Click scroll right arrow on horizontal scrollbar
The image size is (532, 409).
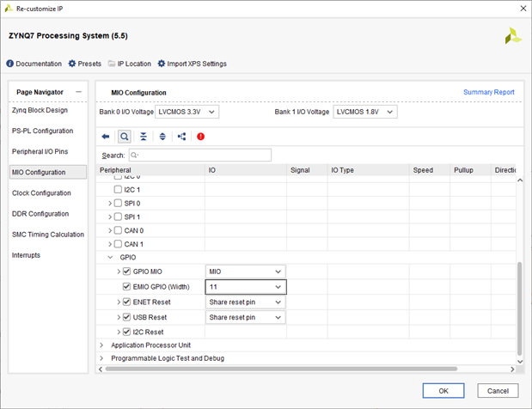(512, 369)
